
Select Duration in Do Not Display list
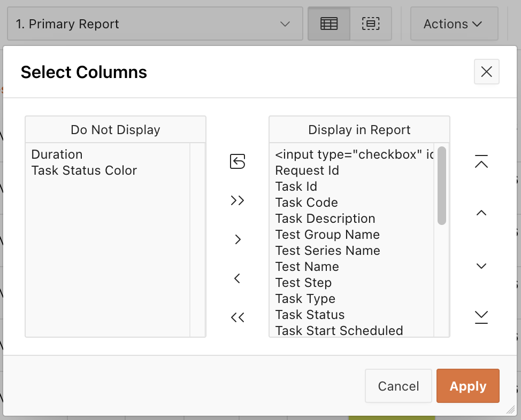(57, 154)
